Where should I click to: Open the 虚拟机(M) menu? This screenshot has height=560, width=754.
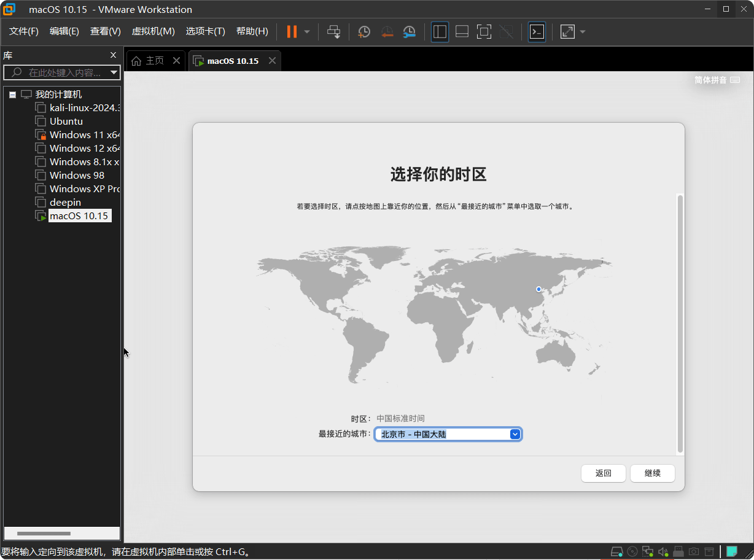[x=154, y=31]
